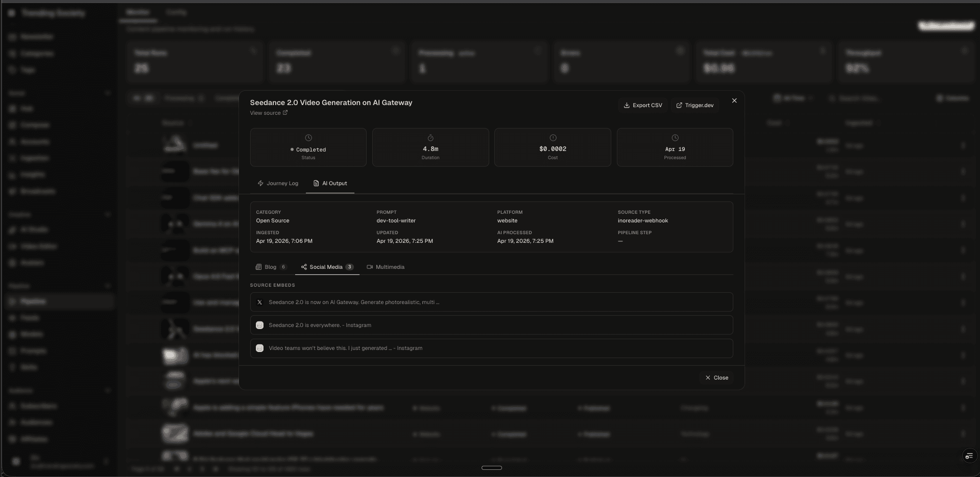This screenshot has width=980, height=477.
Task: Open the Multimedia tab
Action: (386, 267)
